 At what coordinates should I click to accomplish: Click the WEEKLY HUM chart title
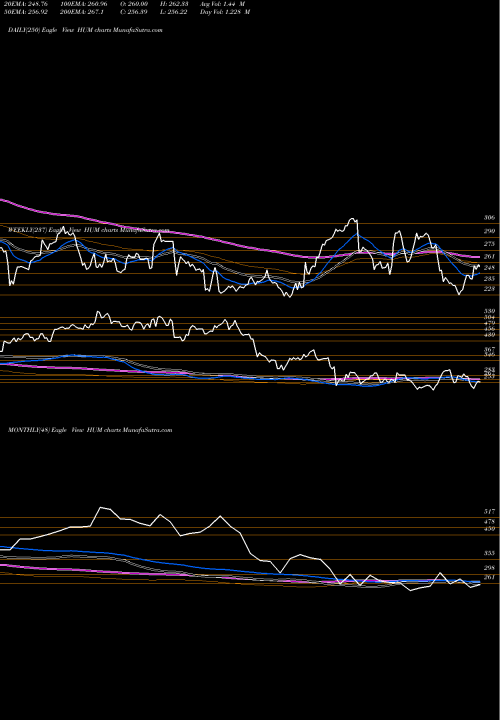coord(89,230)
